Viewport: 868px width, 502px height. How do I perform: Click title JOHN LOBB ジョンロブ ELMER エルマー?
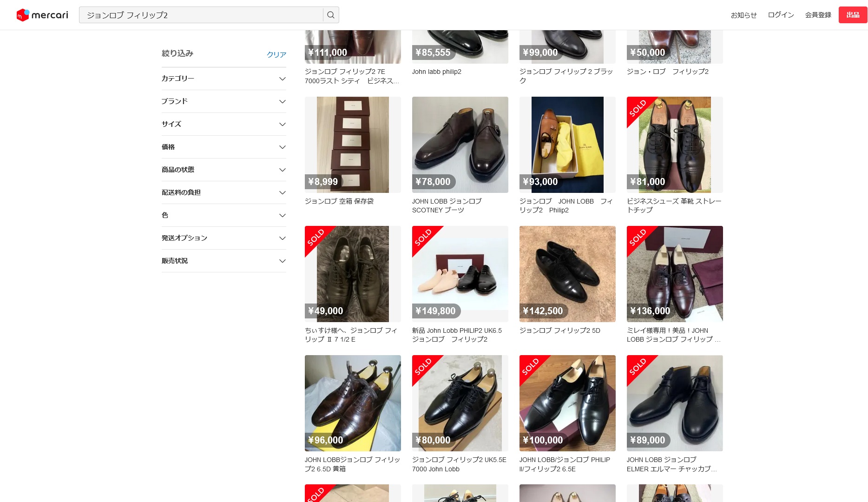click(x=672, y=464)
